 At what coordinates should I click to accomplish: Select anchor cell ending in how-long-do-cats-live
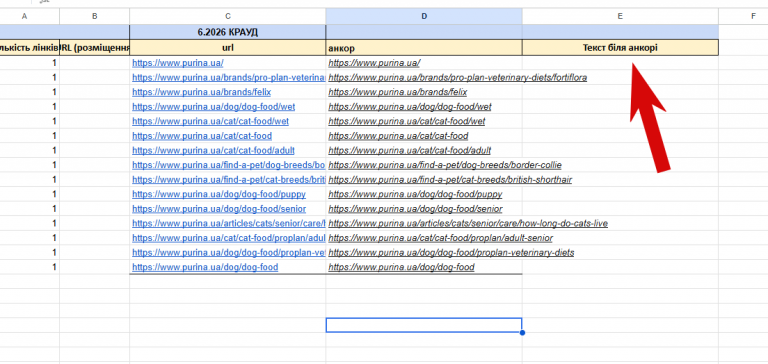[x=424, y=223]
